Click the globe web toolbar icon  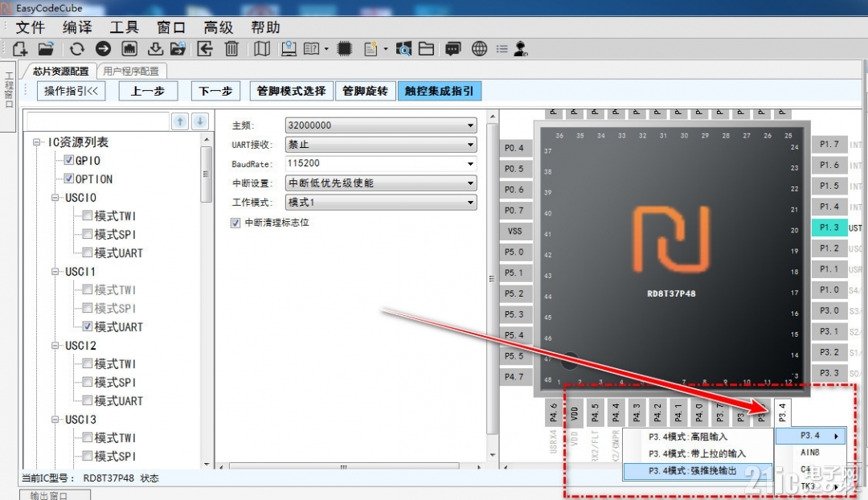(x=479, y=49)
